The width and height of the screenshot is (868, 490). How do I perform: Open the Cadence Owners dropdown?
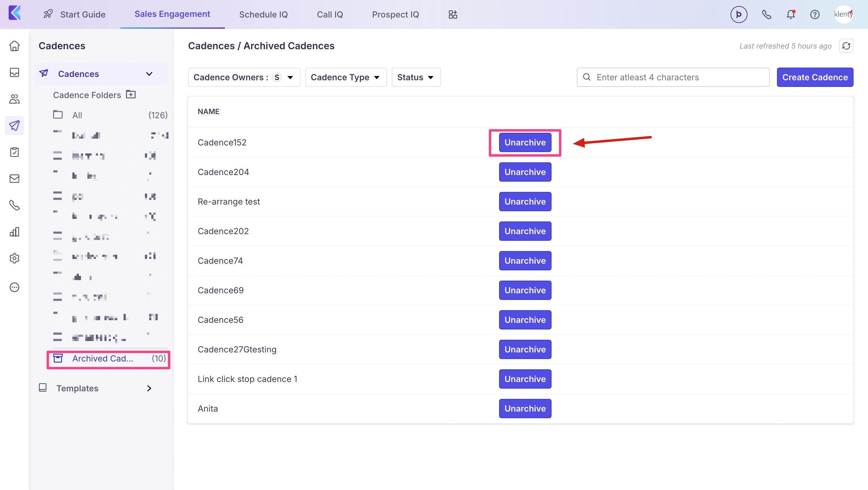244,77
